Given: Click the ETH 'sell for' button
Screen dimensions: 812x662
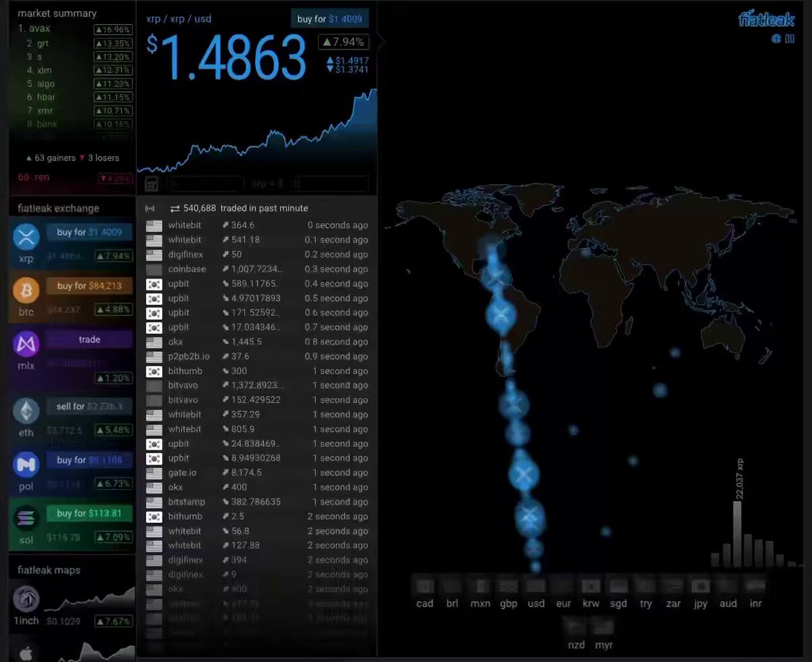Looking at the screenshot, I should (89, 406).
